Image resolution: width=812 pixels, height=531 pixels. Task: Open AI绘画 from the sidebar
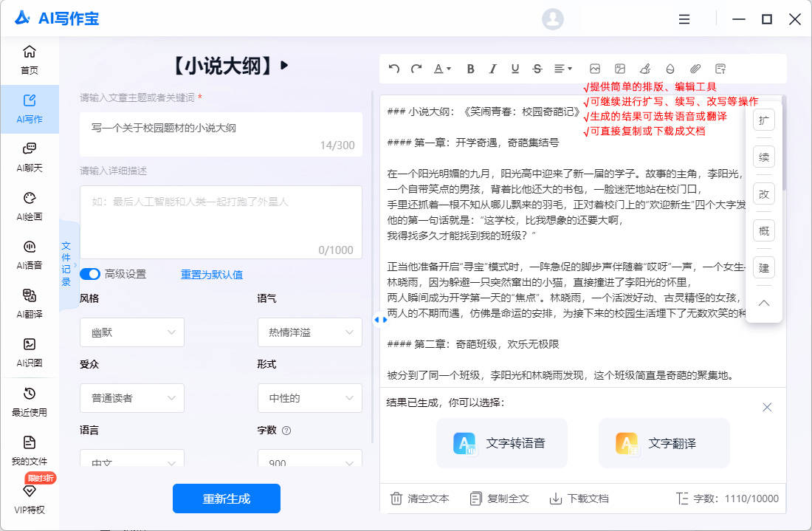[x=30, y=205]
